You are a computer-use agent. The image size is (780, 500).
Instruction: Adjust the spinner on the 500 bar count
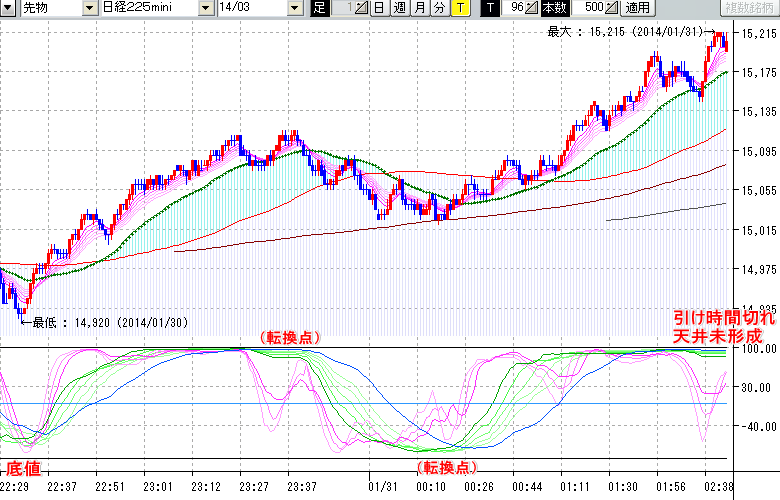pyautogui.click(x=612, y=8)
